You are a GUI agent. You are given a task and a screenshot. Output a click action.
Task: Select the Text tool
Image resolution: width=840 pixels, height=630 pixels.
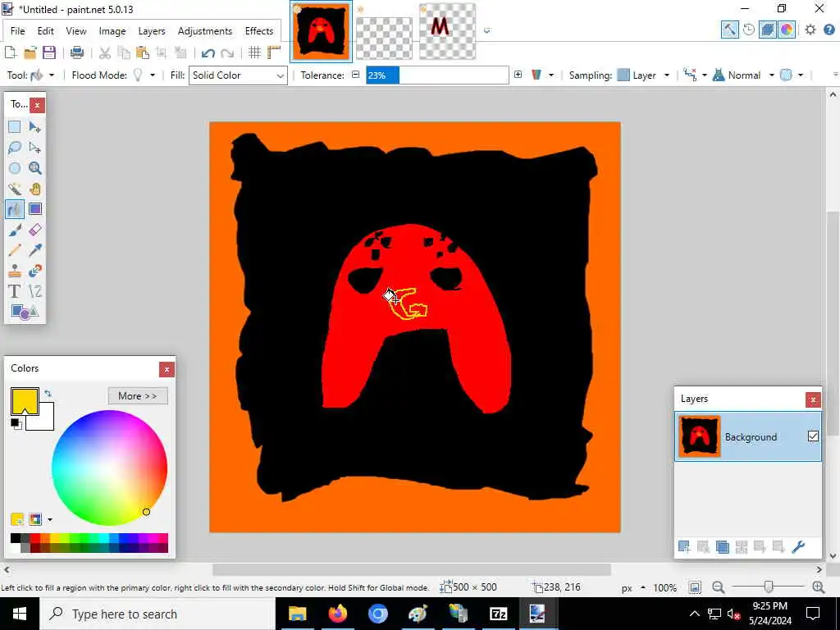[x=15, y=291]
